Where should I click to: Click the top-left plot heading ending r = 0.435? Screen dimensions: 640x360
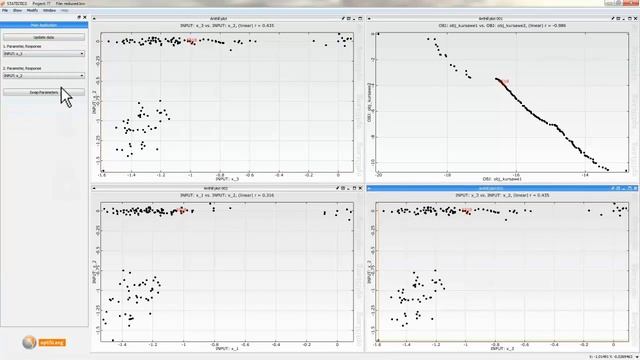227,26
